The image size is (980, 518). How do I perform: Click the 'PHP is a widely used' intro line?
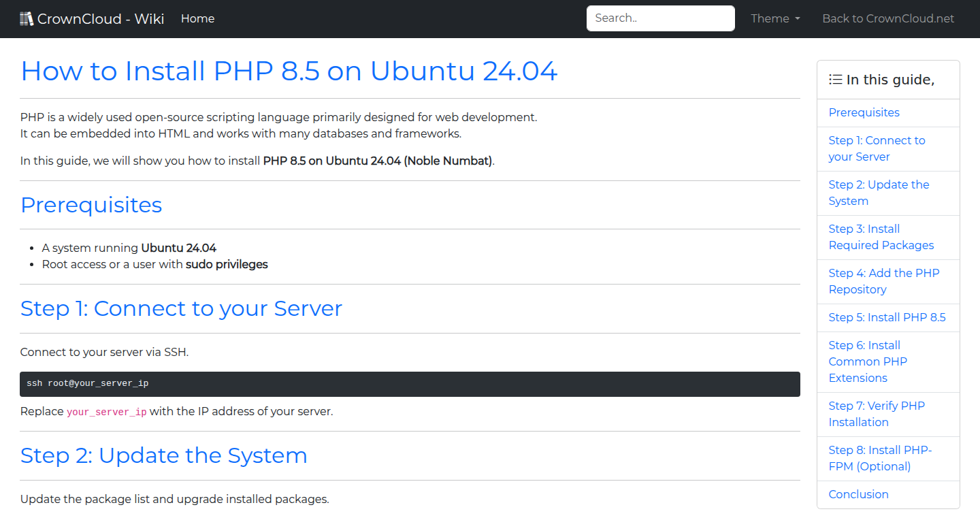coord(279,117)
